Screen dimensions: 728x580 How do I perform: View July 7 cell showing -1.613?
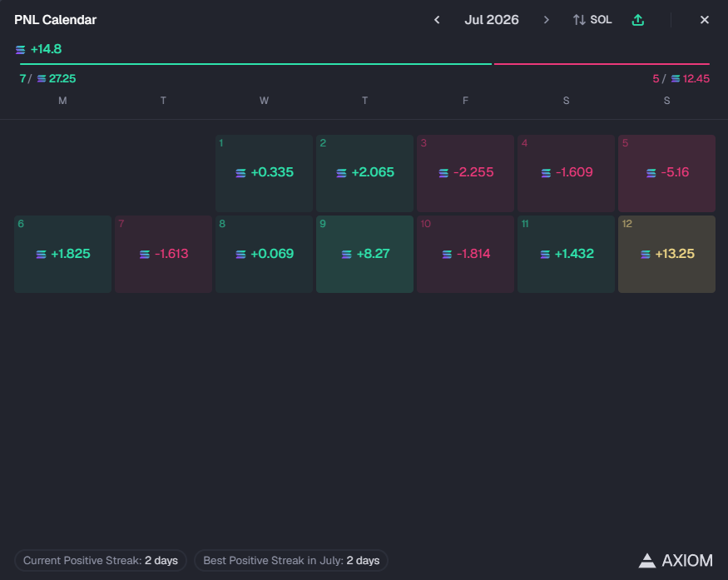click(x=163, y=254)
